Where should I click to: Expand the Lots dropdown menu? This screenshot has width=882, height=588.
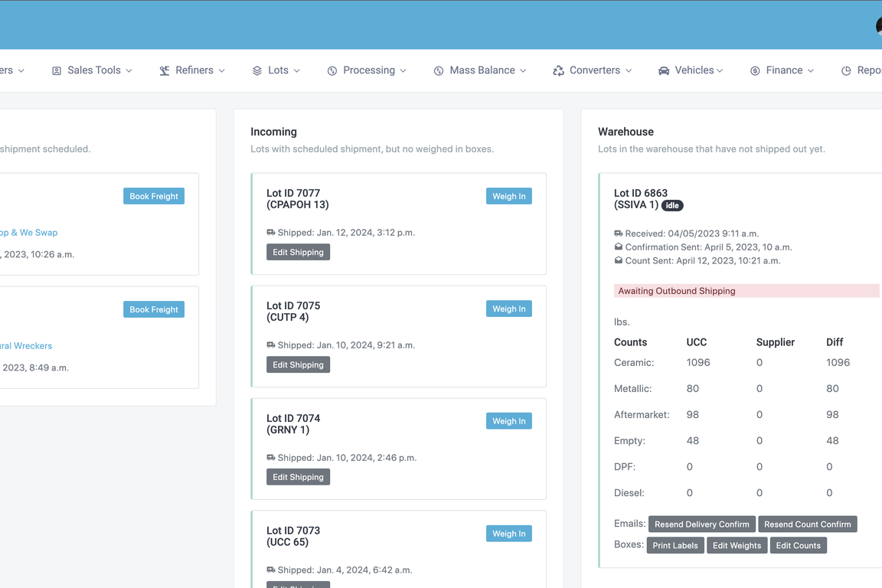(298, 70)
